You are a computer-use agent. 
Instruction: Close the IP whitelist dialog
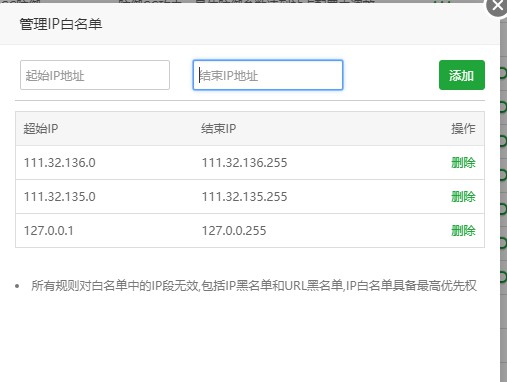point(497,5)
